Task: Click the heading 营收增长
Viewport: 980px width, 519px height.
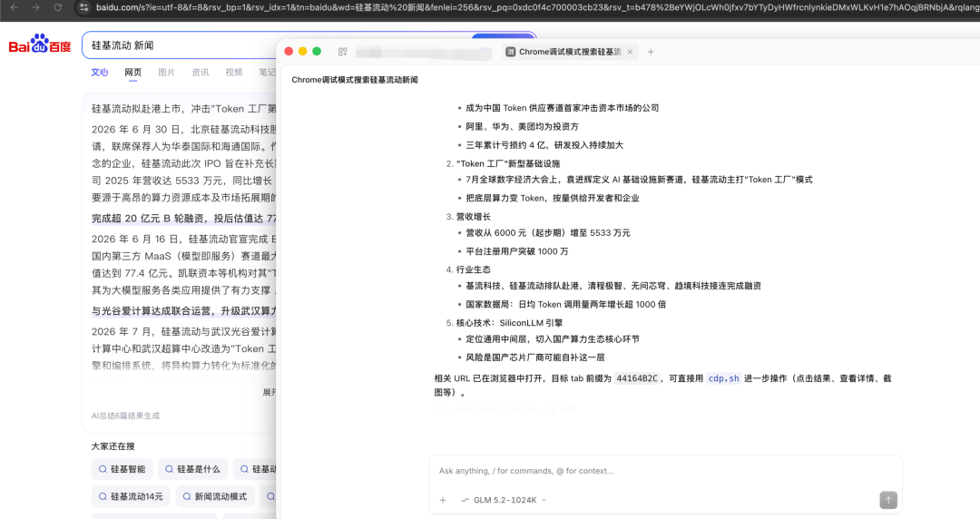Action: pyautogui.click(x=473, y=217)
